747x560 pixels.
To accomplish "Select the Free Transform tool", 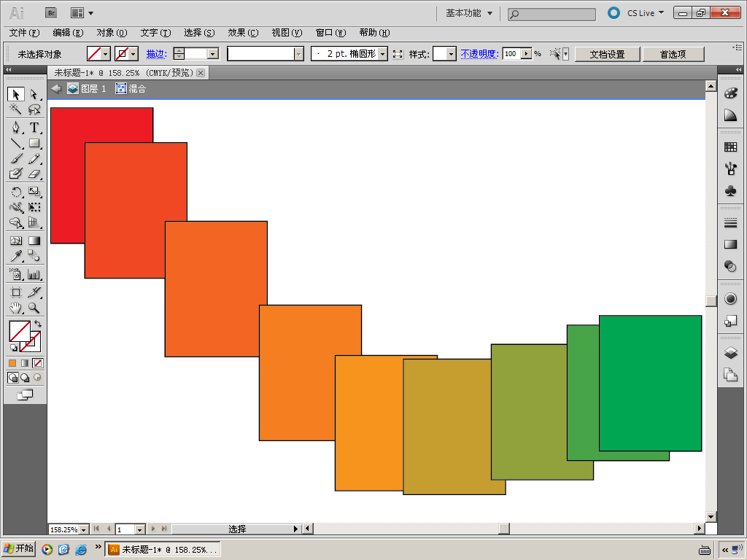I will pos(34,207).
